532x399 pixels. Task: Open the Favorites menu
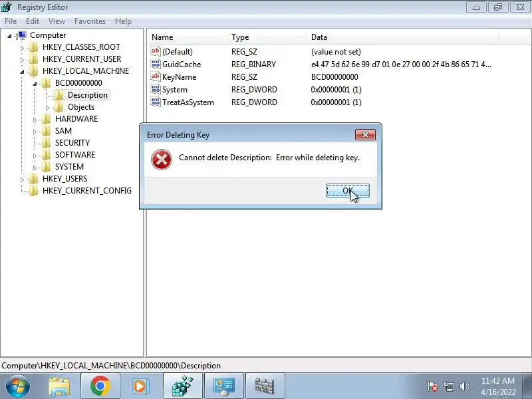90,21
